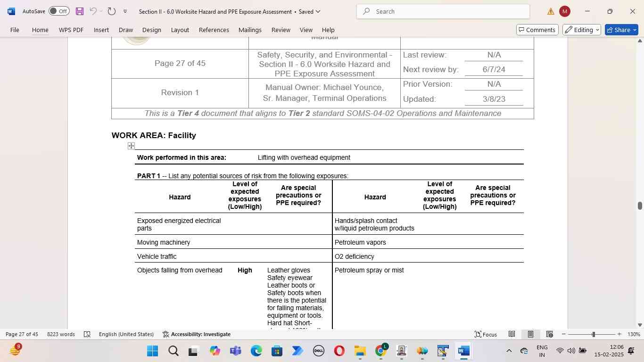644x362 pixels.
Task: Switch to the Insert tab
Action: coord(101,30)
